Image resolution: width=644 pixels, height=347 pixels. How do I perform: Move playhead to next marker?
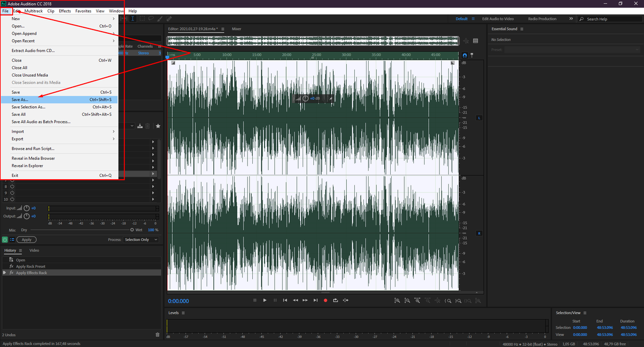316,300
